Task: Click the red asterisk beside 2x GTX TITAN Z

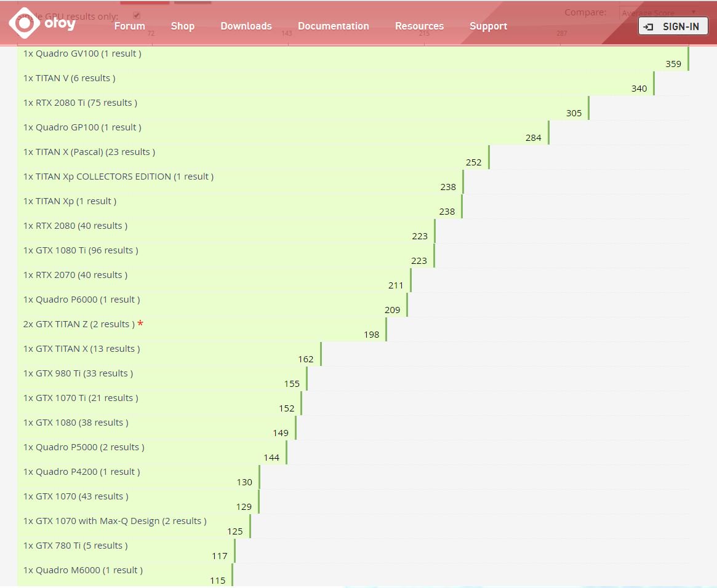Action: click(140, 324)
